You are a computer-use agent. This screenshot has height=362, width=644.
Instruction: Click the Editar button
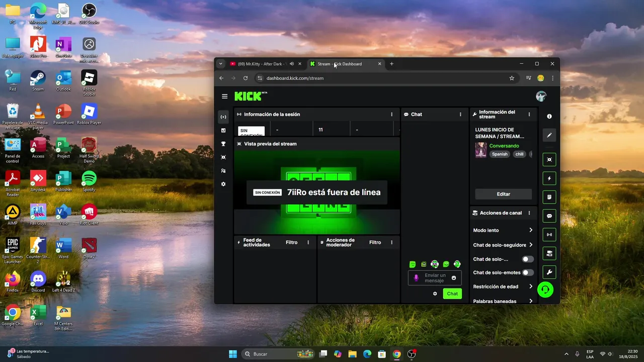click(504, 194)
